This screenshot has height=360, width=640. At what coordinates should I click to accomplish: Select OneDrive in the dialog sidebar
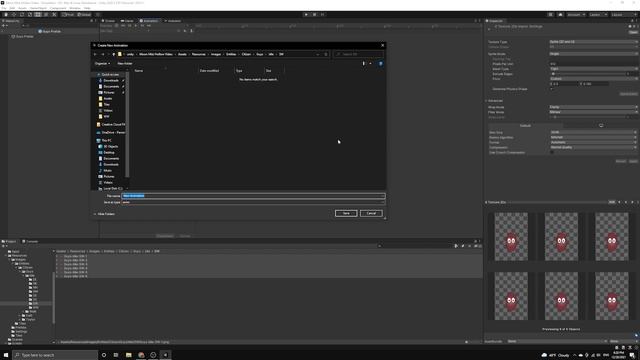click(111, 132)
